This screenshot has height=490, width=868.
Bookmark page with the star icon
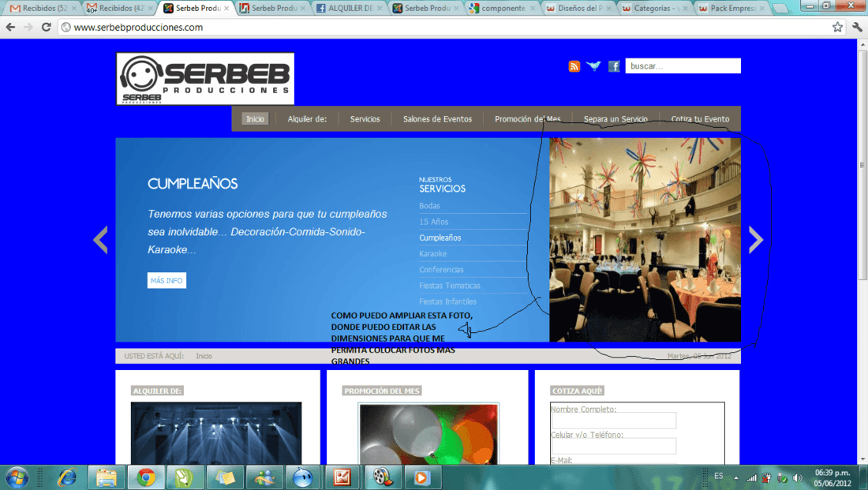point(837,27)
